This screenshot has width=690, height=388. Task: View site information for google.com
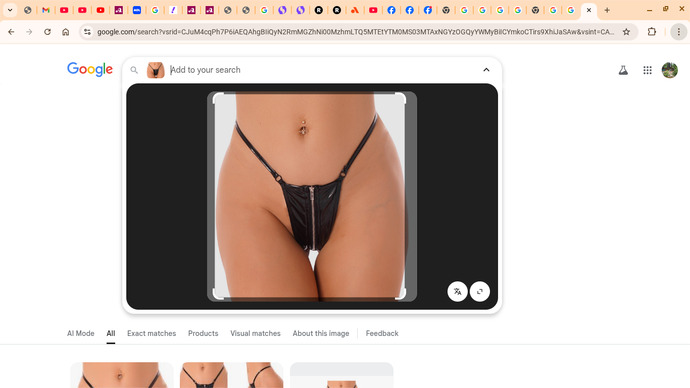click(87, 32)
